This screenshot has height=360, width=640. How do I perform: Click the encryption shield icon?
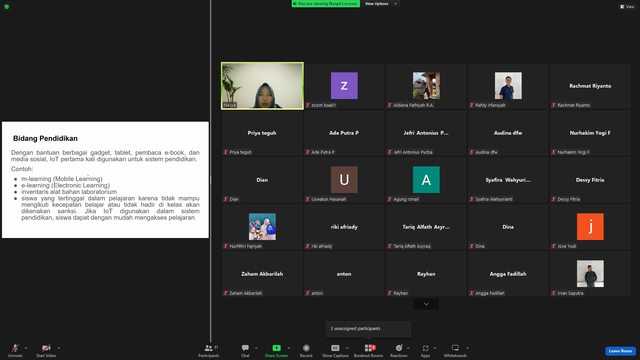coord(7,7)
